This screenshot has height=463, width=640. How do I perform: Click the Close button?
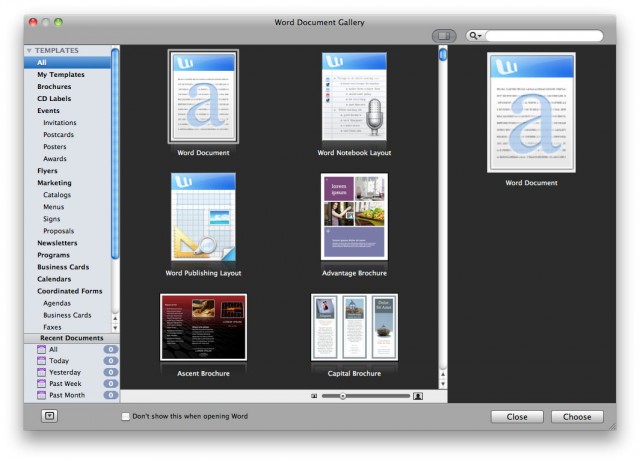[517, 417]
